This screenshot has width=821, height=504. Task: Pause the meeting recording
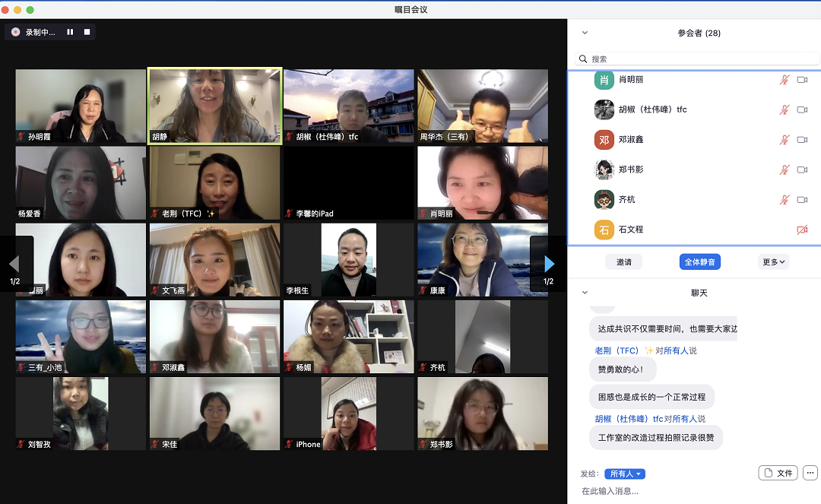(x=70, y=32)
